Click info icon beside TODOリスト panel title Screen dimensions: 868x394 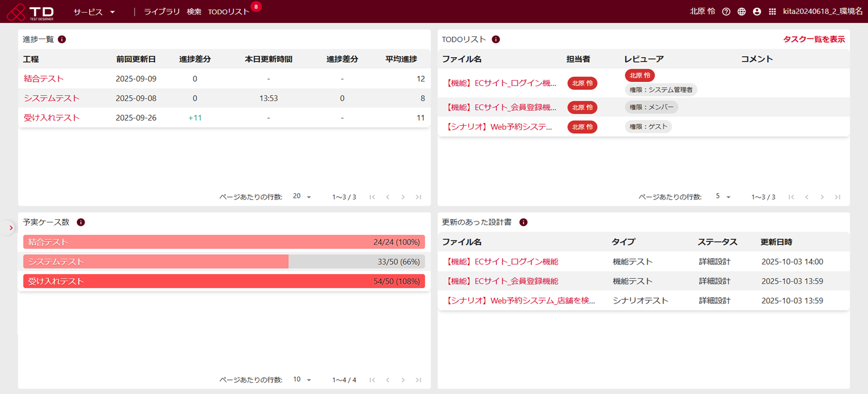point(496,39)
